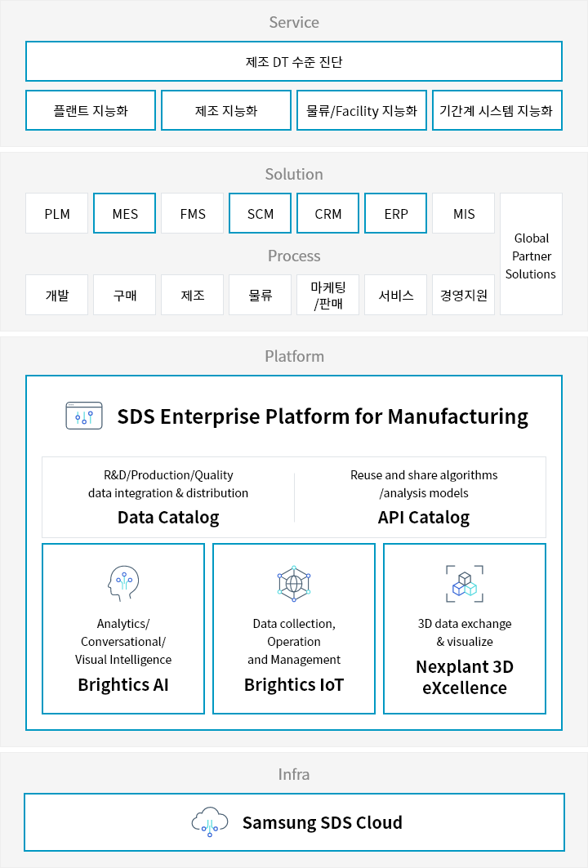588x868 pixels.
Task: Open the Global Partner Solutions box
Action: pos(531,254)
